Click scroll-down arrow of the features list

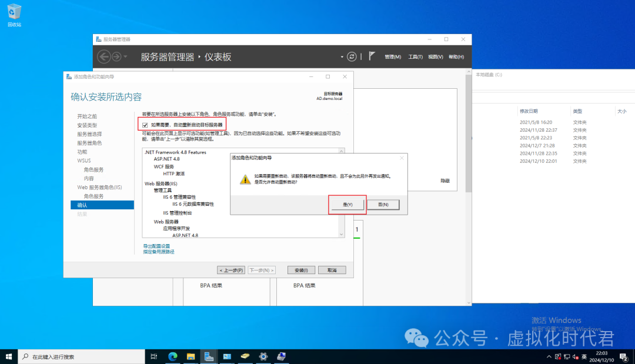342,234
